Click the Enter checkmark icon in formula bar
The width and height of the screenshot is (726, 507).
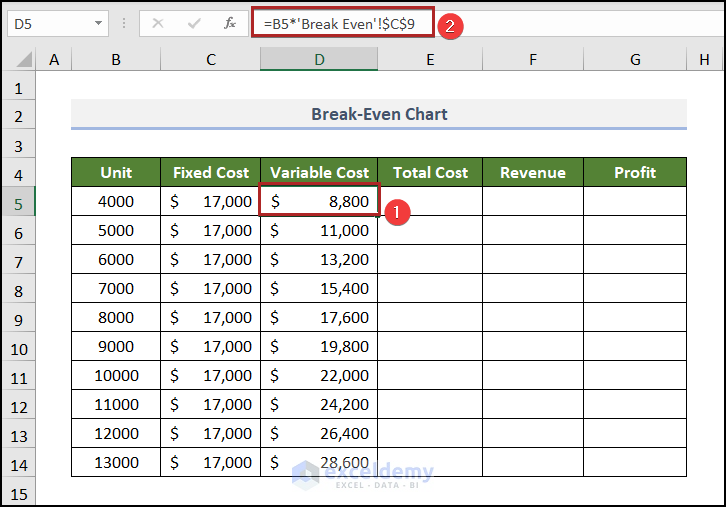click(193, 23)
